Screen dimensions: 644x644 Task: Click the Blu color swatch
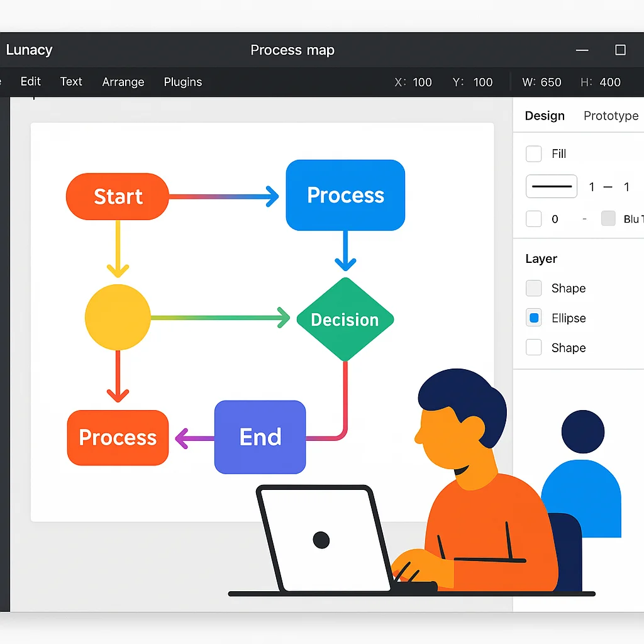[608, 219]
